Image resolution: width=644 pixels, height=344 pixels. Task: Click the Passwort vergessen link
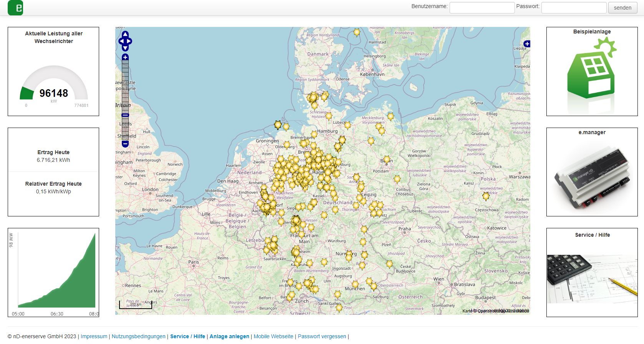coord(322,336)
